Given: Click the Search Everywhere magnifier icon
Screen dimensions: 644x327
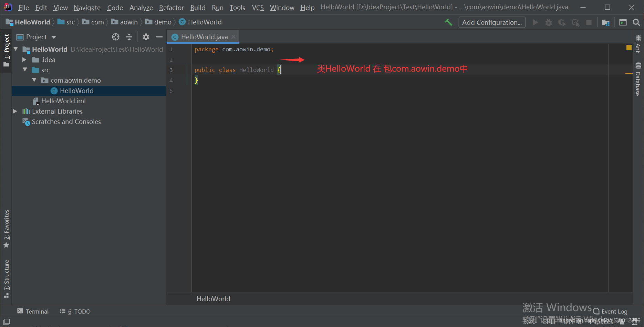Looking at the screenshot, I should point(636,22).
